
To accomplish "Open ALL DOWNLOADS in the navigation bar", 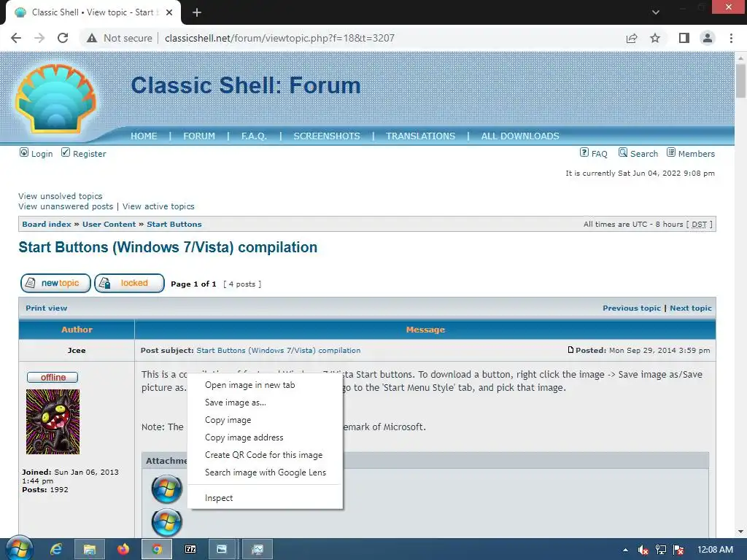I will pyautogui.click(x=520, y=136).
